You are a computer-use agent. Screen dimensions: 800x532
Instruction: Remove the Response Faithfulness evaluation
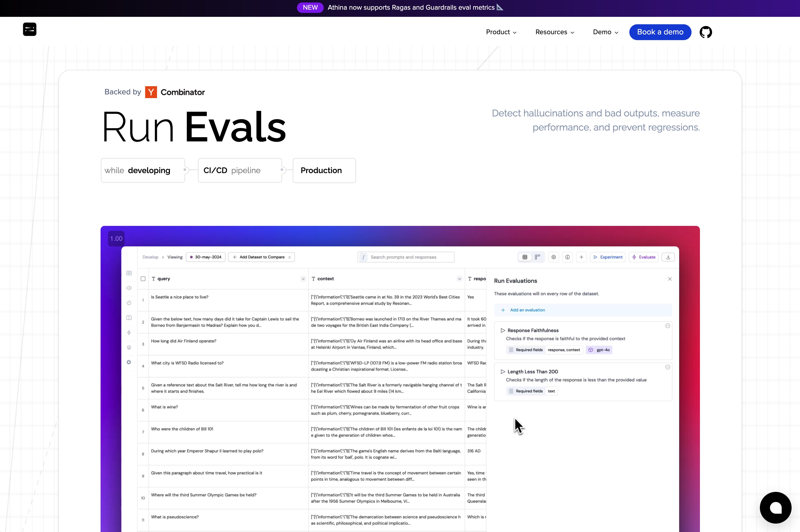pos(667,326)
